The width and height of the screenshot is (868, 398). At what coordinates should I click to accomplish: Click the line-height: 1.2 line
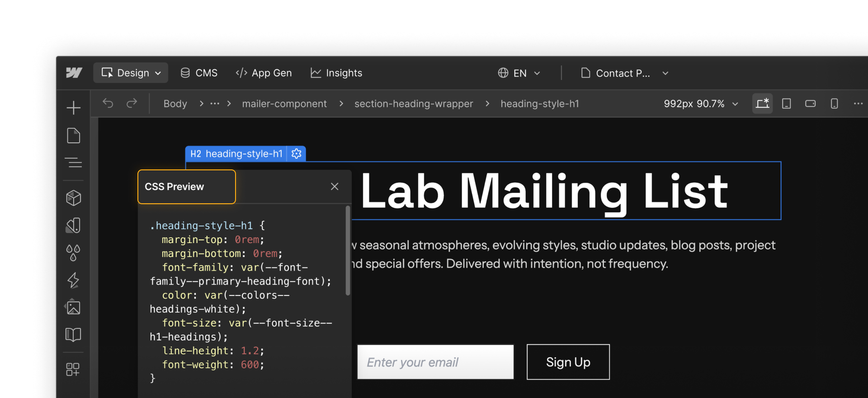(213, 351)
